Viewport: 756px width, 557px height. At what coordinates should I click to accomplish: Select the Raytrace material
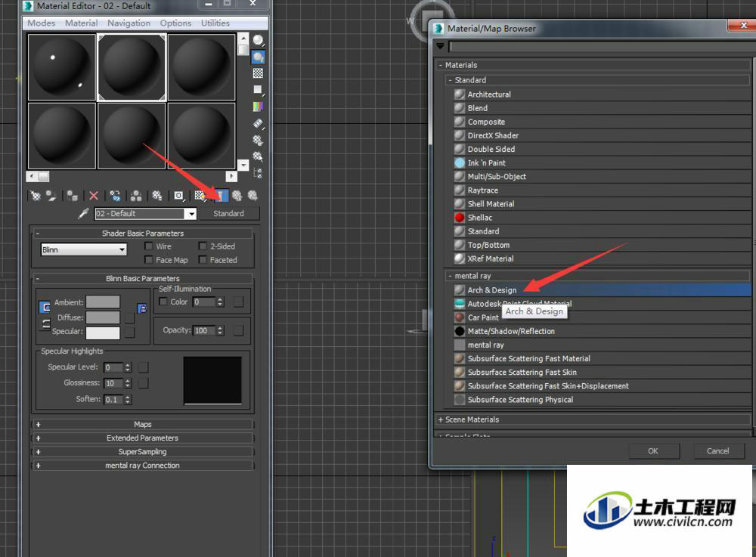tap(603, 190)
